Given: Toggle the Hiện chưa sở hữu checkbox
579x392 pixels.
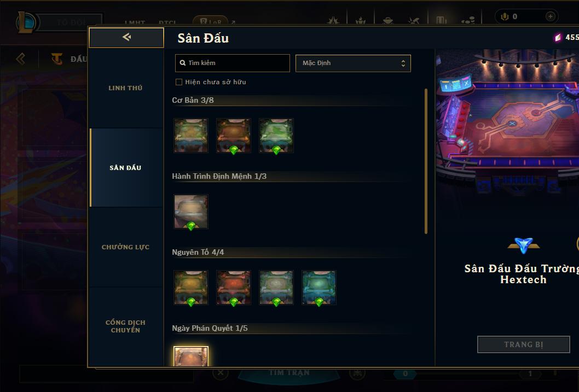Looking at the screenshot, I should (179, 82).
